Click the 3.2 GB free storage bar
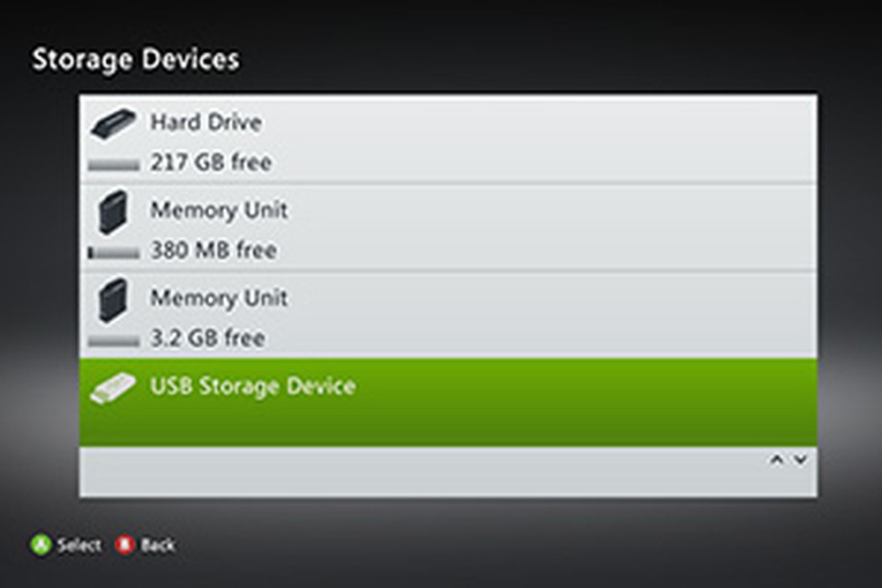Image resolution: width=882 pixels, height=588 pixels. pos(114,339)
